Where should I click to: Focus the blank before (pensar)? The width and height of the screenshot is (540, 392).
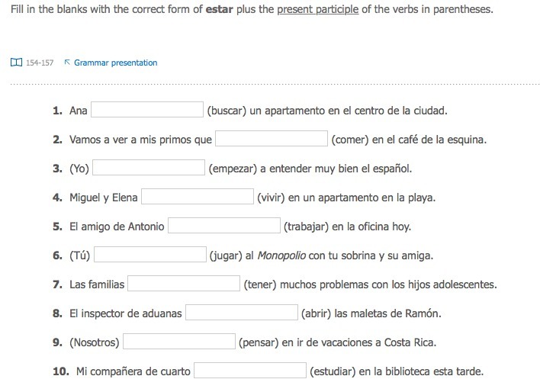click(x=179, y=342)
